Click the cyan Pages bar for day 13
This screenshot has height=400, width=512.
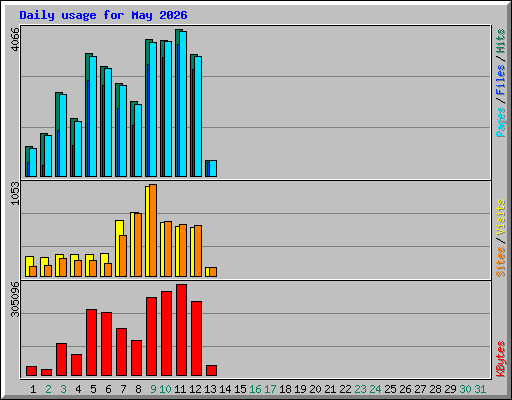(213, 169)
